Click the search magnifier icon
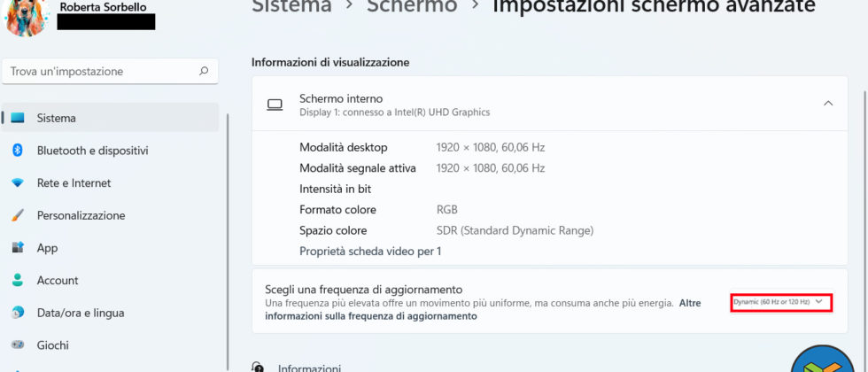The height and width of the screenshot is (372, 868). pos(204,71)
